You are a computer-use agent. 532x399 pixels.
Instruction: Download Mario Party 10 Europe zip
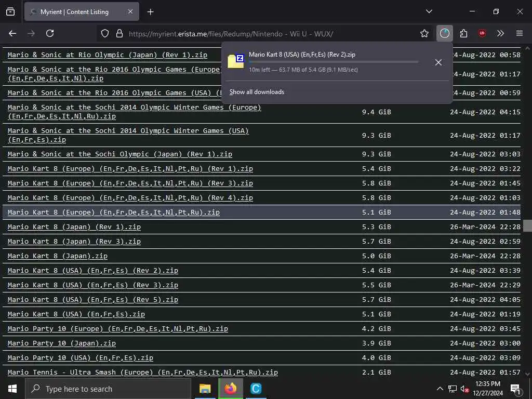point(118,329)
